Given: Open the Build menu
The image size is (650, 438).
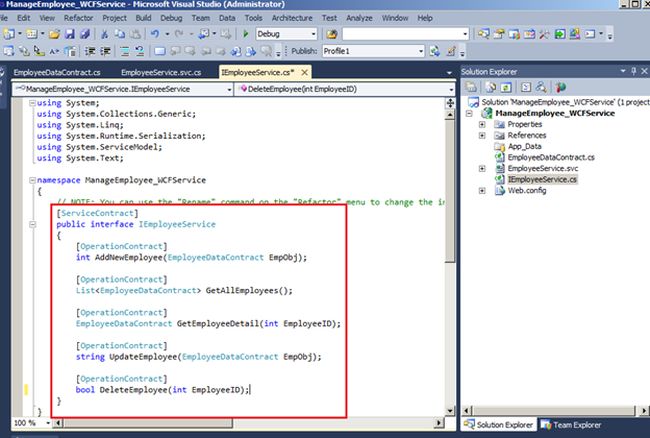Looking at the screenshot, I should click(x=143, y=18).
